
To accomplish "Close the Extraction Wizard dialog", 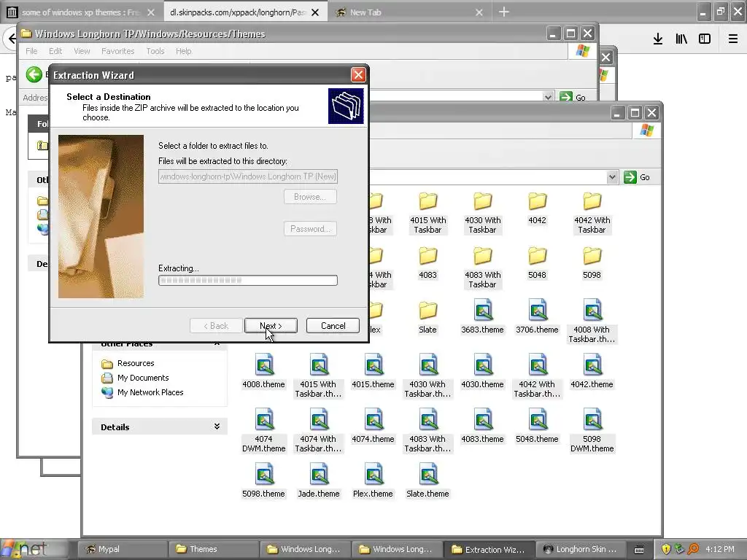I will (358, 75).
